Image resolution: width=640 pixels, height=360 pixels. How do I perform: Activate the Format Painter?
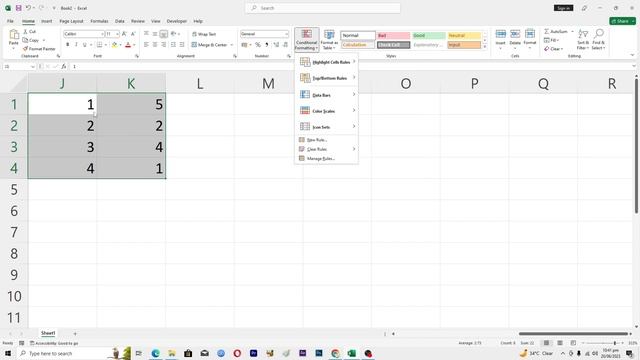point(39,49)
